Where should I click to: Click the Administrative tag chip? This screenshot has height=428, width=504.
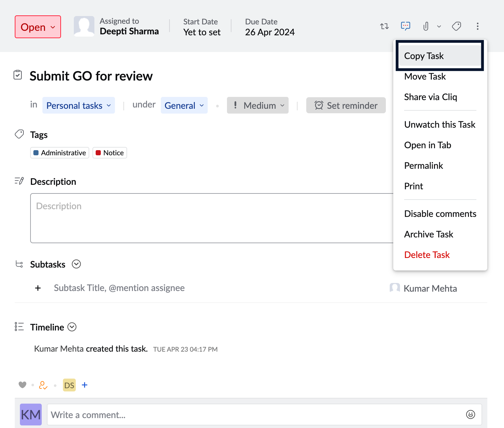[60, 153]
